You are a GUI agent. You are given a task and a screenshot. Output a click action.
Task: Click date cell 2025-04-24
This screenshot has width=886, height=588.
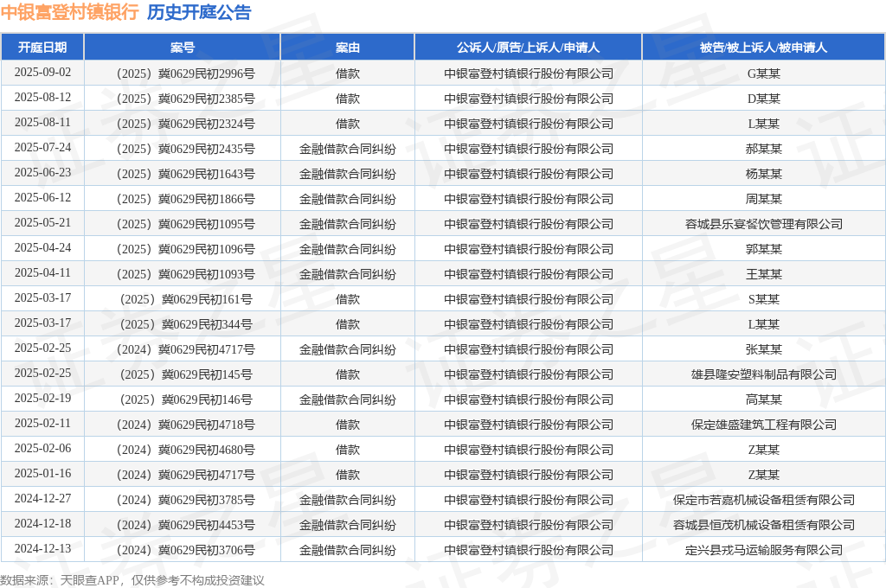(42, 247)
